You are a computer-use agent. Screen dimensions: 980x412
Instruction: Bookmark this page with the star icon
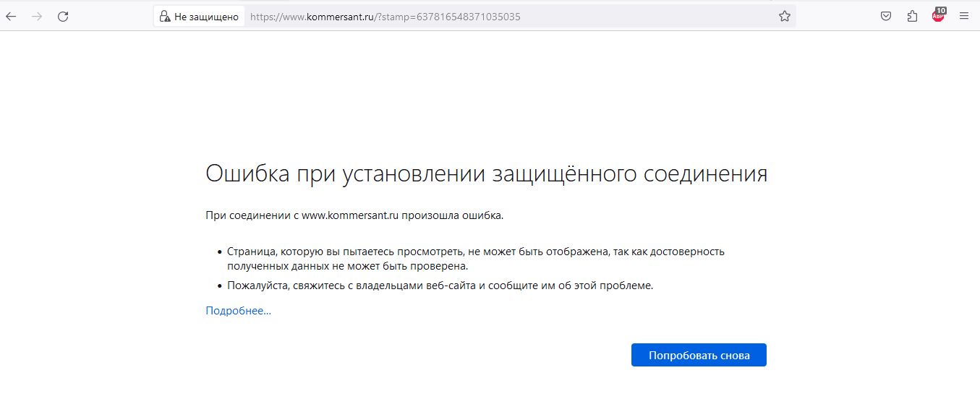click(784, 16)
